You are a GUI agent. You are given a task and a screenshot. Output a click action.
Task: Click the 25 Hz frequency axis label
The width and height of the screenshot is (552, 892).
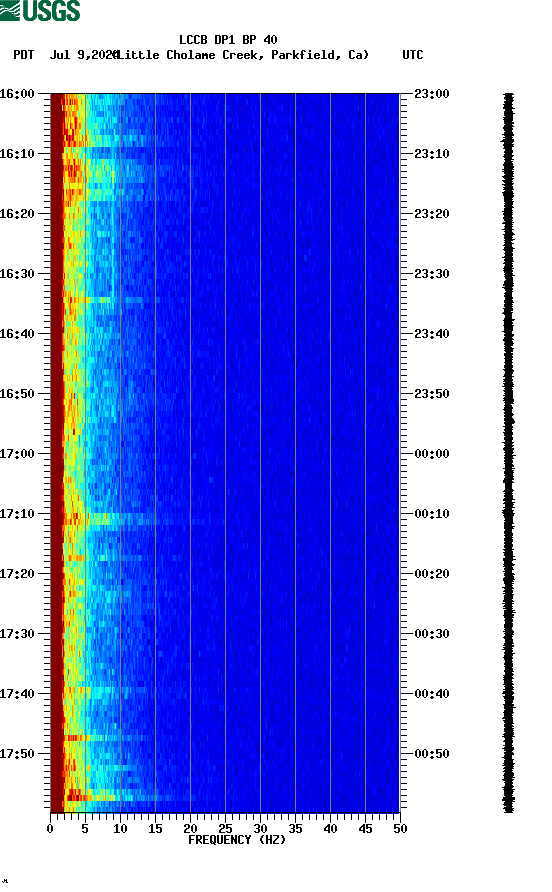click(x=225, y=829)
